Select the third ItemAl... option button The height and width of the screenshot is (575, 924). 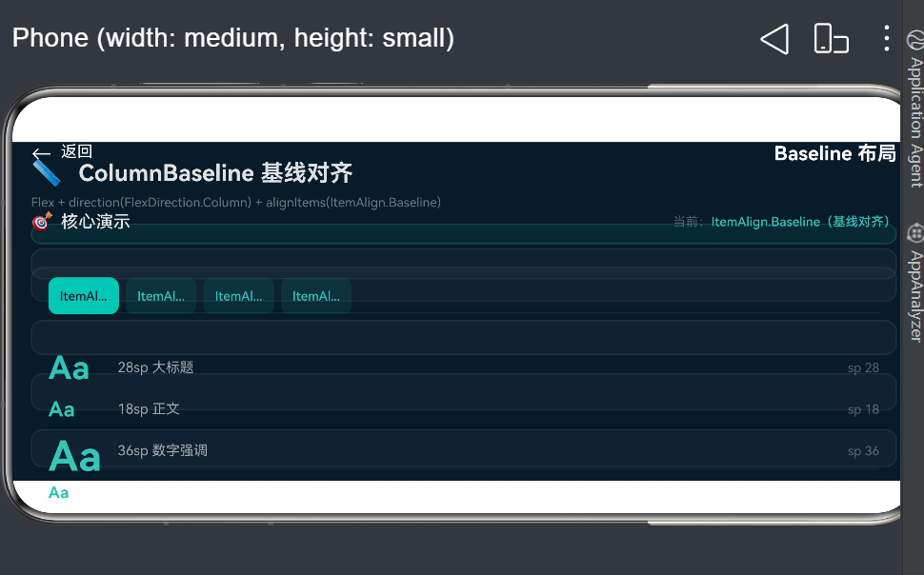pyautogui.click(x=239, y=296)
